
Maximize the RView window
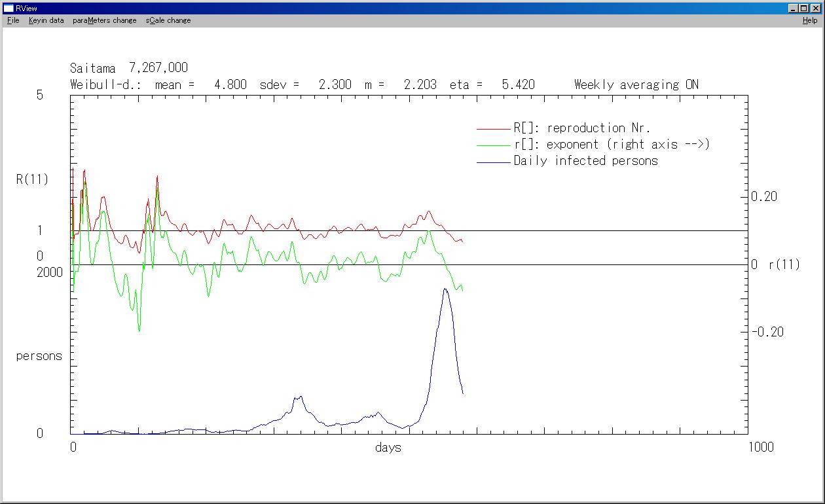tap(804, 9)
